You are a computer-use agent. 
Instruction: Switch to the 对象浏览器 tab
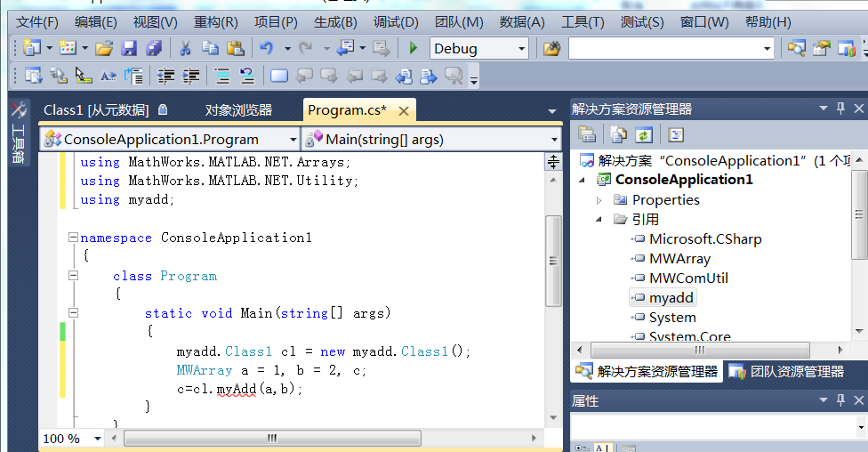tap(238, 110)
